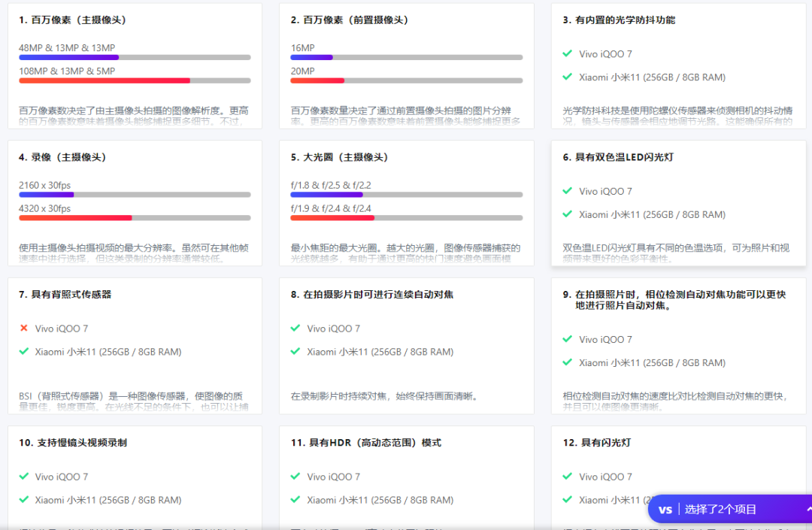Open the 4. 录像（主摄像头）card title
The image size is (812, 530).
point(62,157)
